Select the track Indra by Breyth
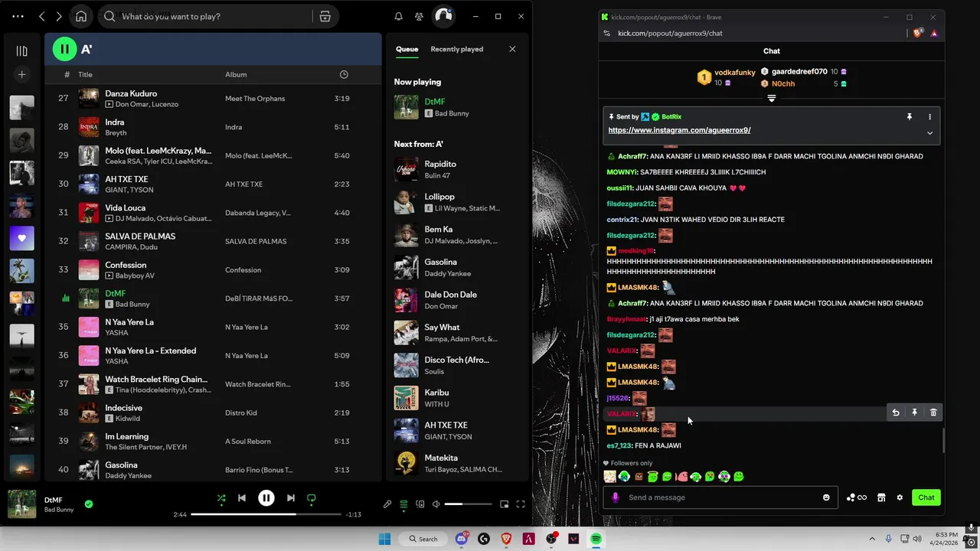 tap(213, 127)
